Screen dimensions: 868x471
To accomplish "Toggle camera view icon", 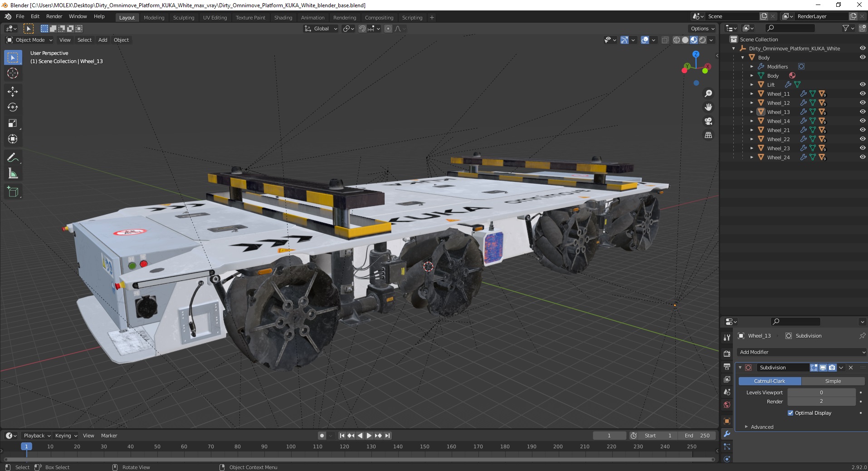I will click(708, 121).
